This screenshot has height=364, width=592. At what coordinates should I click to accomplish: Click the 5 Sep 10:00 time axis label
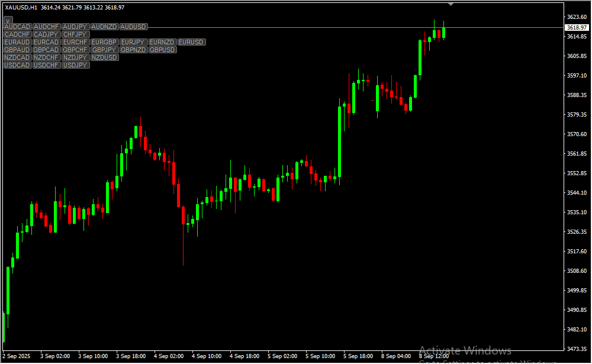click(x=320, y=356)
